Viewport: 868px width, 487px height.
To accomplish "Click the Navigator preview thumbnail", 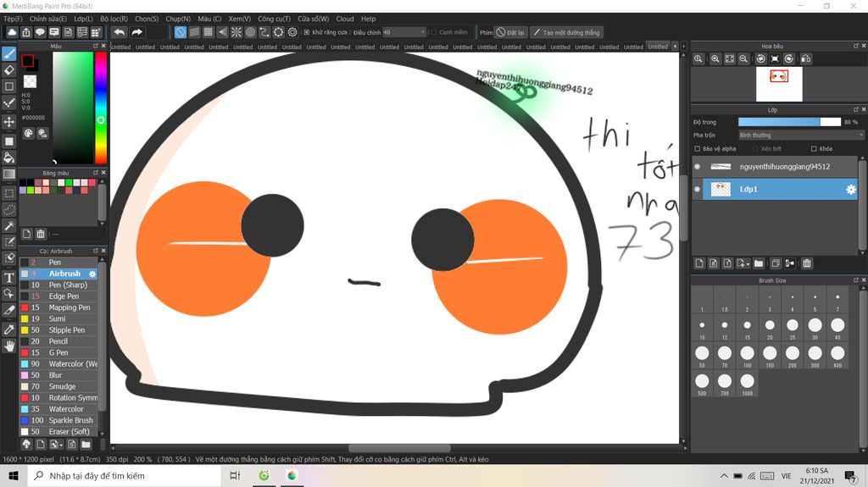I will coord(779,84).
